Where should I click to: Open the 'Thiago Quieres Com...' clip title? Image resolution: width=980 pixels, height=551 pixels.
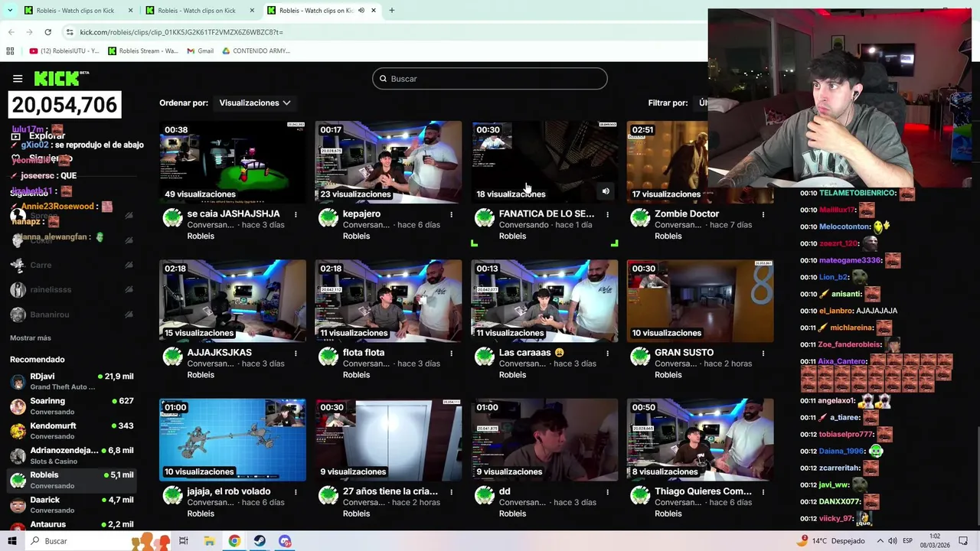tap(703, 491)
